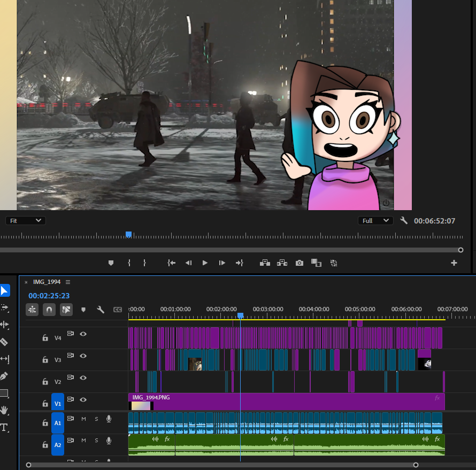Click Add Marker in program monitor
This screenshot has width=476, height=470.
point(111,263)
